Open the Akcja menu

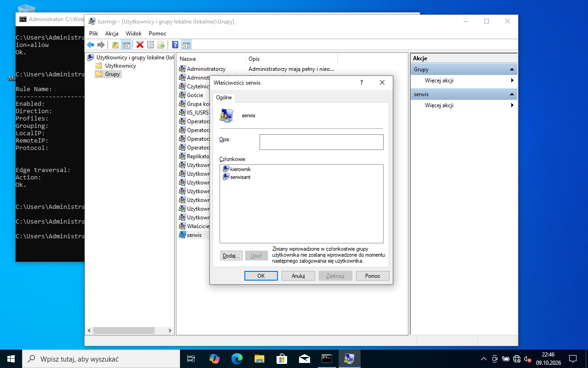pos(112,34)
